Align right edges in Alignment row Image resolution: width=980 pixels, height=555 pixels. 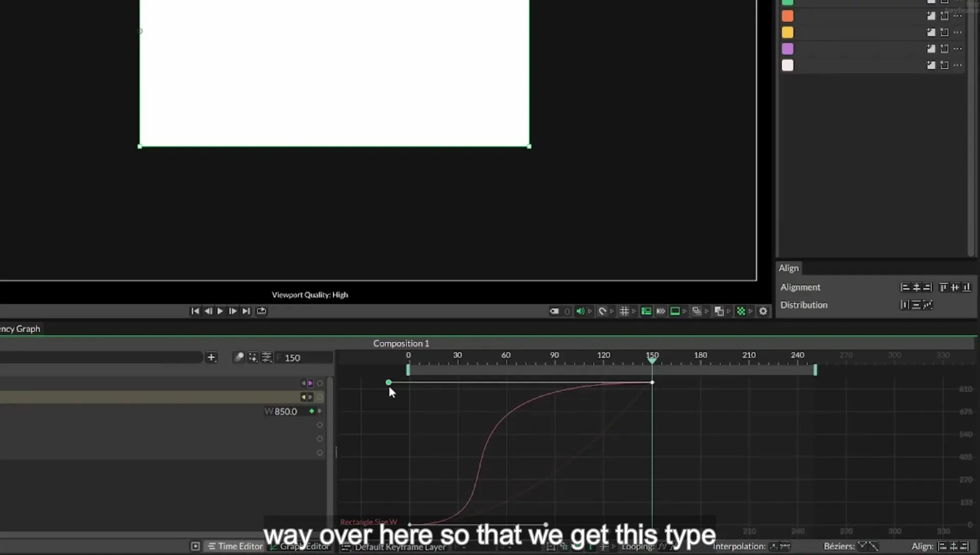[927, 288]
